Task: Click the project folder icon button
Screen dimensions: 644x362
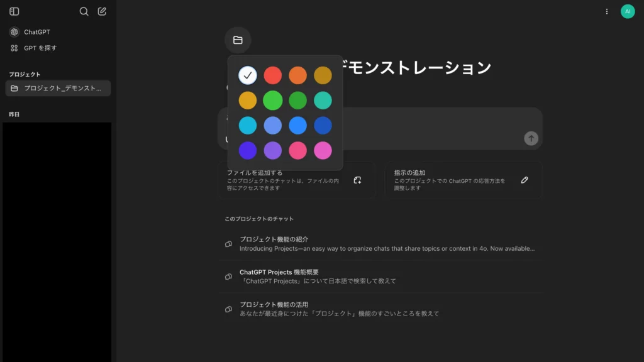Action: (x=238, y=40)
